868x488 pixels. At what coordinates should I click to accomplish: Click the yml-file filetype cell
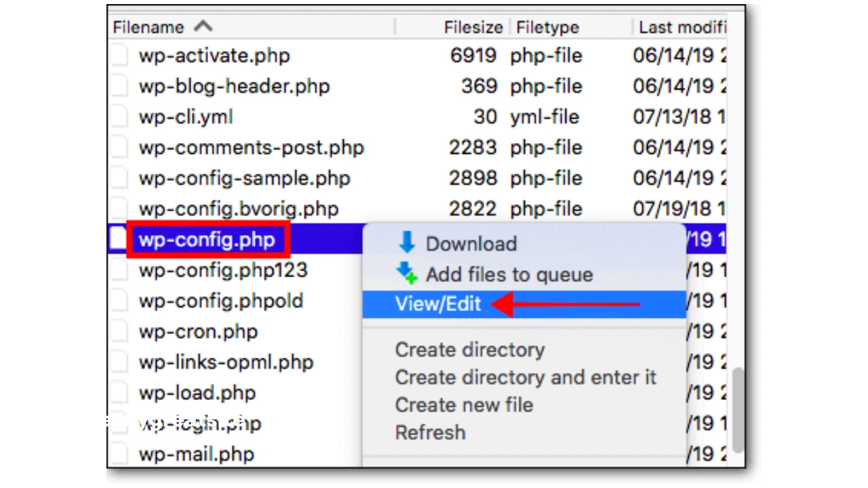[x=545, y=117]
